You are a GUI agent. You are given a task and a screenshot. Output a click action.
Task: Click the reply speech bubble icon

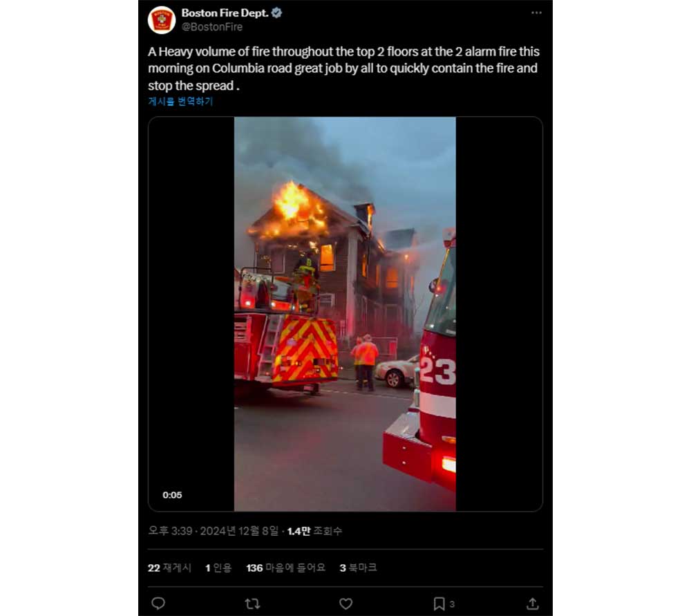point(158,603)
